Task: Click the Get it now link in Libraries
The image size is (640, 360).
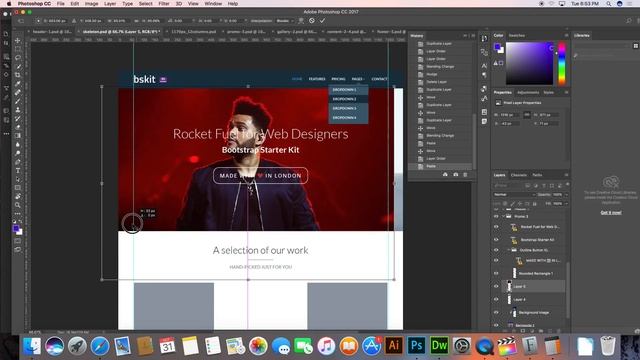Action: (x=611, y=213)
